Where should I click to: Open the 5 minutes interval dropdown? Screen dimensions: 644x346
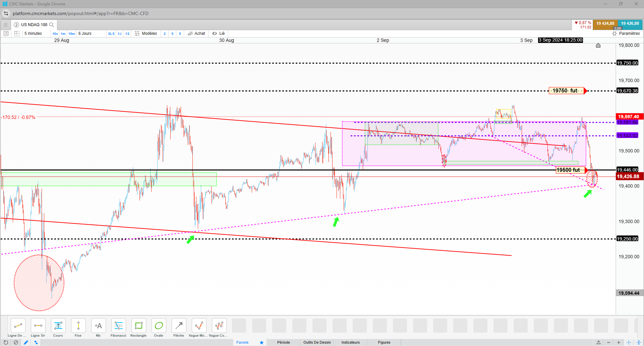click(33, 33)
